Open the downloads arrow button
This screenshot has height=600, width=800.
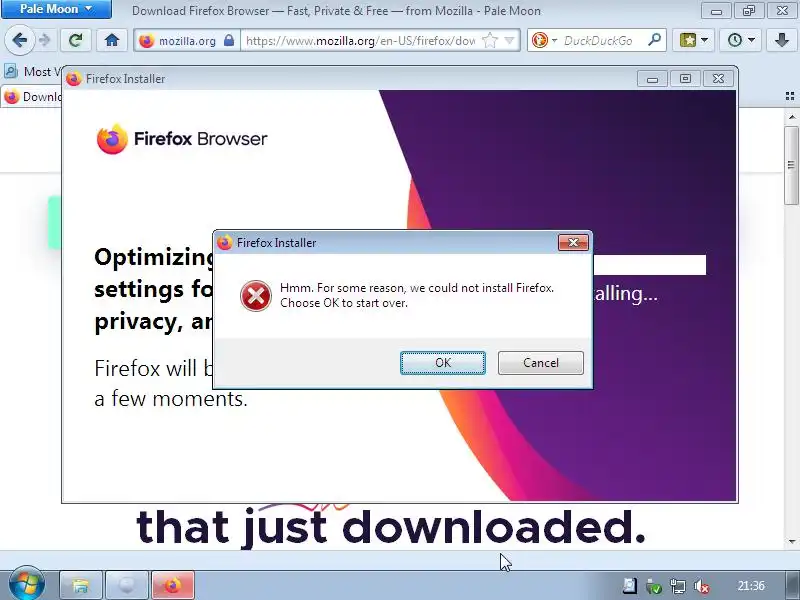(782, 40)
